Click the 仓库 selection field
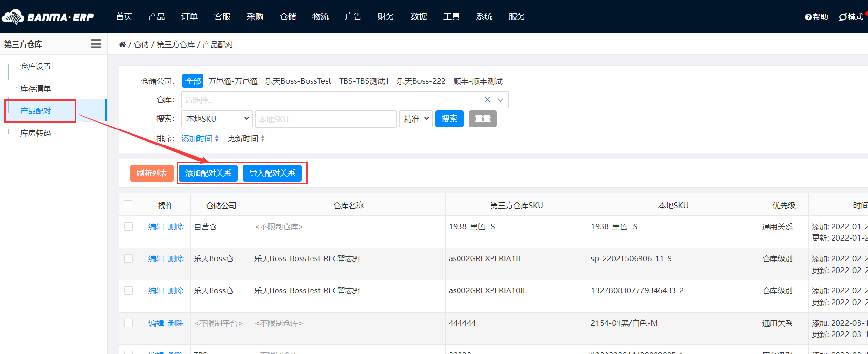868x354 pixels. pyautogui.click(x=345, y=100)
